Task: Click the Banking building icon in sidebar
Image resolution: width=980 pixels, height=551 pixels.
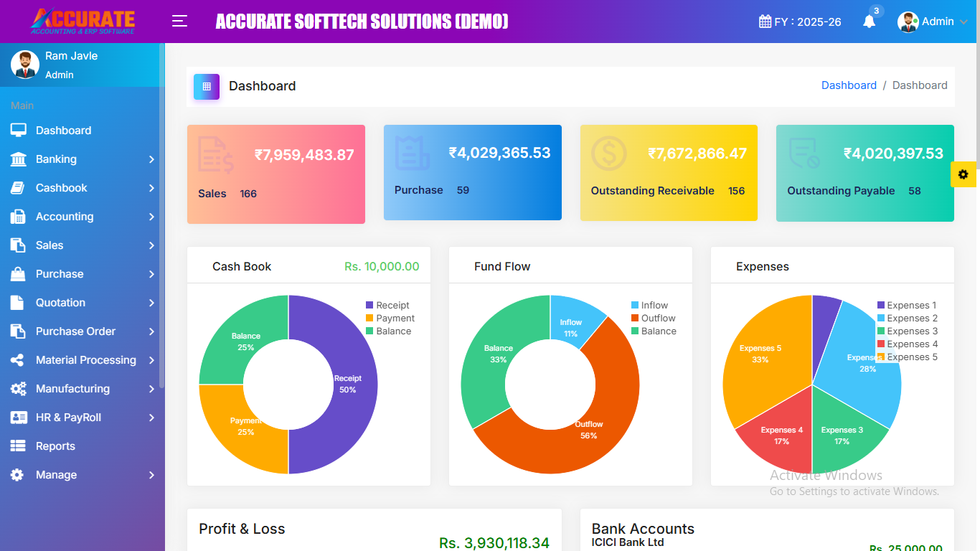Action: (18, 159)
